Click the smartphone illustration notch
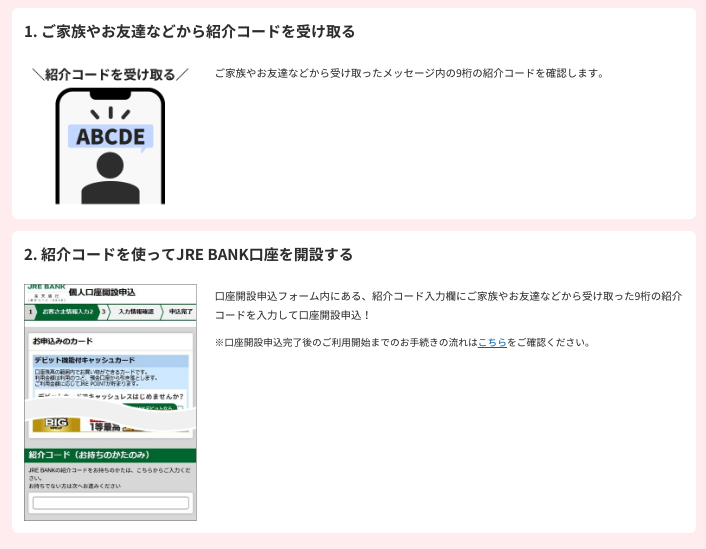 point(110,93)
